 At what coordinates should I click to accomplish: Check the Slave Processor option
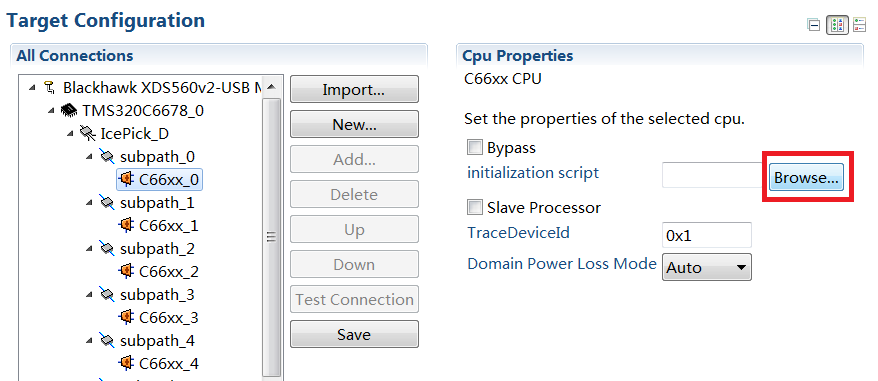pos(475,207)
